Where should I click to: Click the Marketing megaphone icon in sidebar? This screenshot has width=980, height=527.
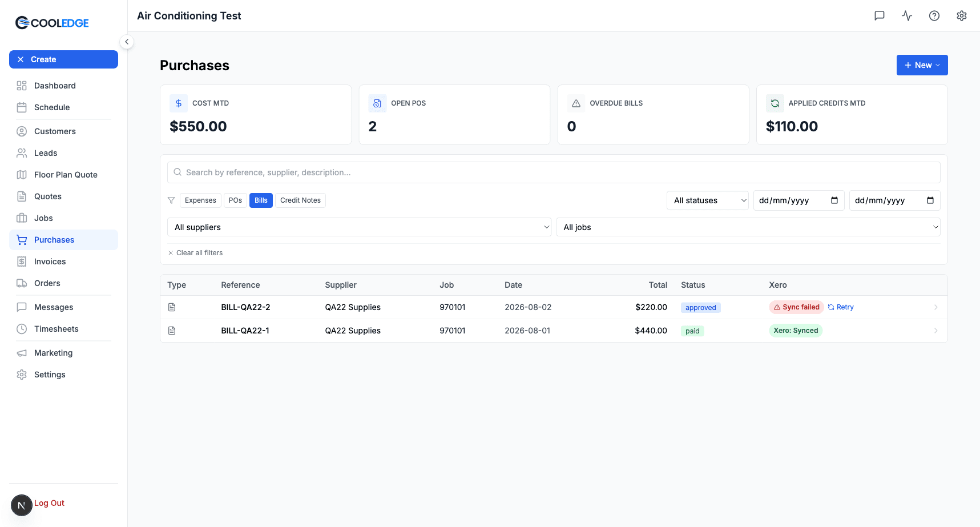[22, 353]
